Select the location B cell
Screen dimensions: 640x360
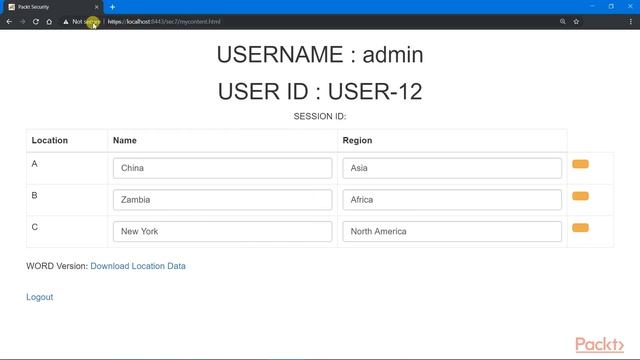pyautogui.click(x=67, y=200)
